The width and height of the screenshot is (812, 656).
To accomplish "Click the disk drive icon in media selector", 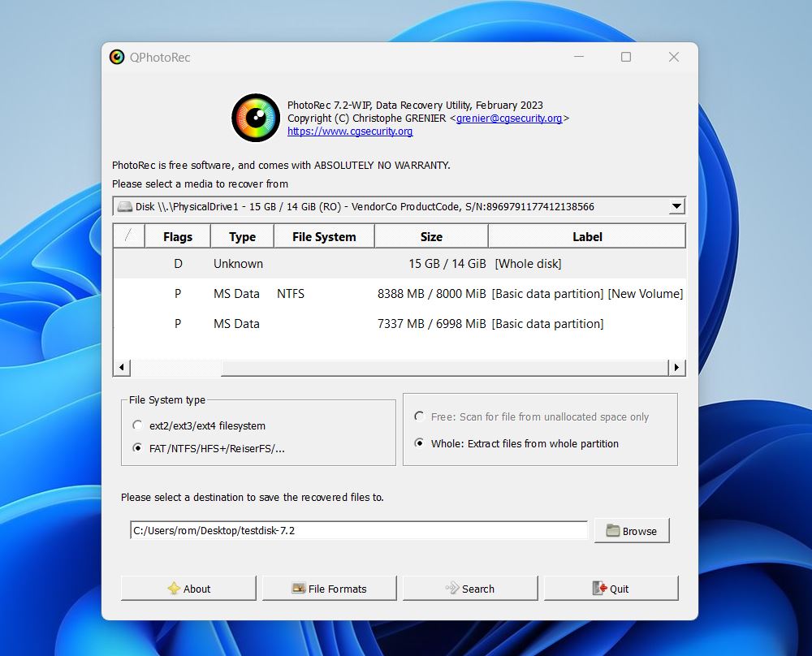I will click(125, 206).
